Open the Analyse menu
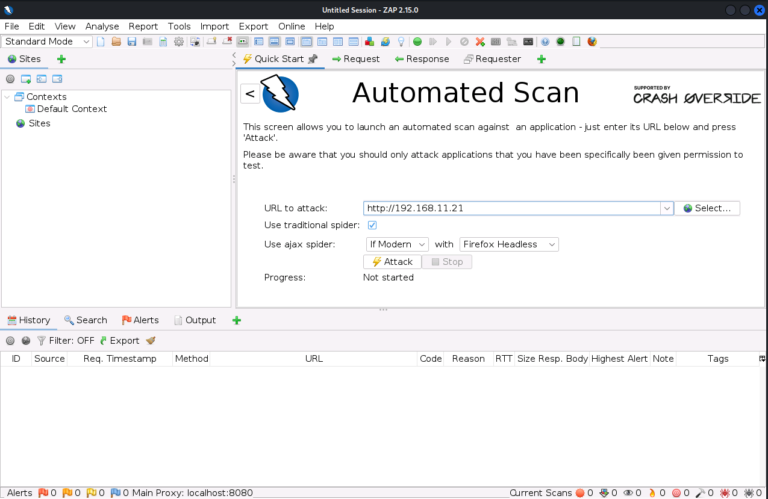Screen dimensions: 768x499 coord(102,26)
